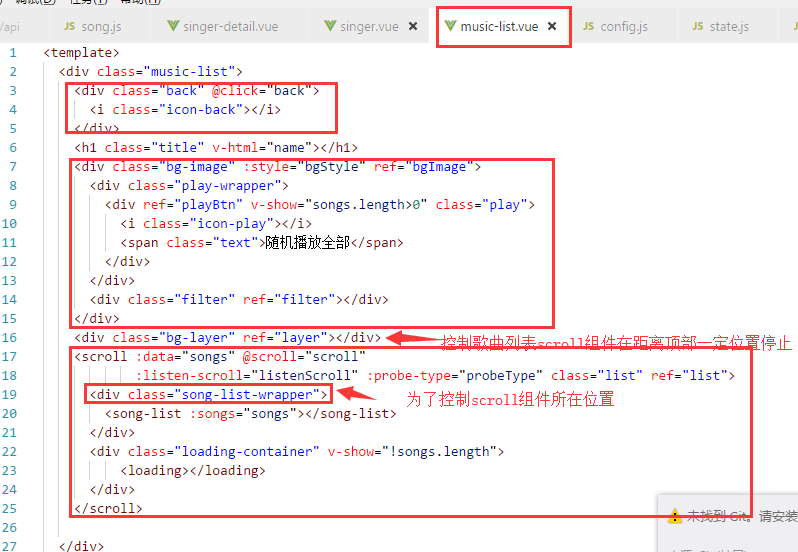Close the singer.vue tab
This screenshot has height=552, width=798.
pos(413,26)
